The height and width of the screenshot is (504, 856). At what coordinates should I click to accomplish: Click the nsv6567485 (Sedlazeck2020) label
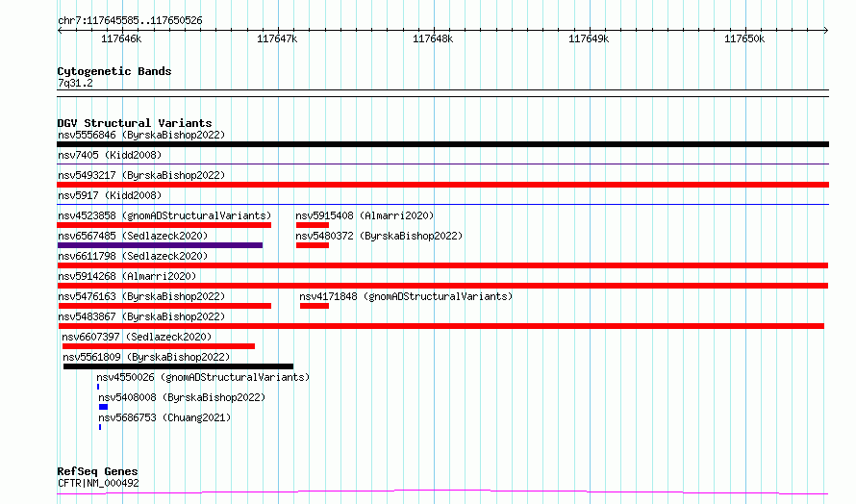[x=133, y=236]
